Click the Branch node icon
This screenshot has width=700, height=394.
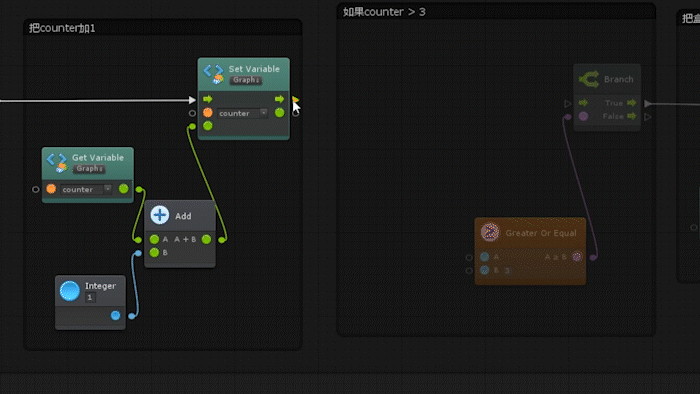click(x=589, y=79)
